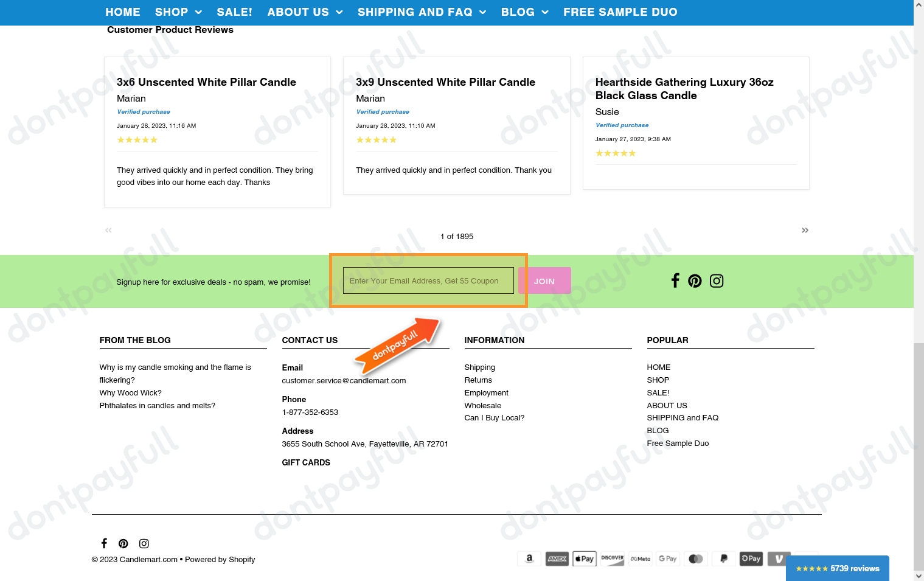The height and width of the screenshot is (581, 924).
Task: Click into the email address coupon field
Action: [428, 280]
